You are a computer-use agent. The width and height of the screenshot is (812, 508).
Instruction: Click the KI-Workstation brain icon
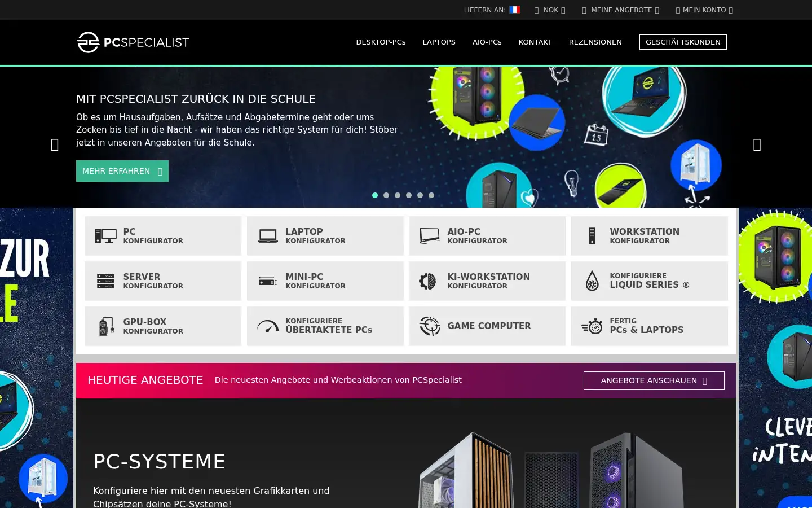pos(427,281)
